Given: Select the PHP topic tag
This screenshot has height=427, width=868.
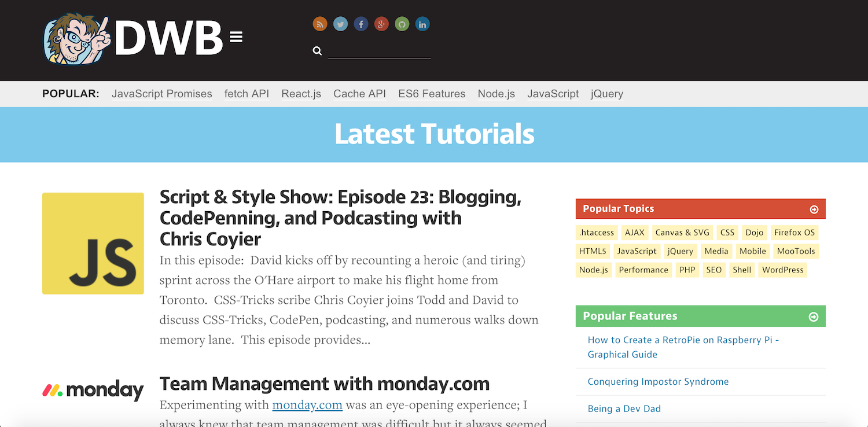Looking at the screenshot, I should 687,270.
